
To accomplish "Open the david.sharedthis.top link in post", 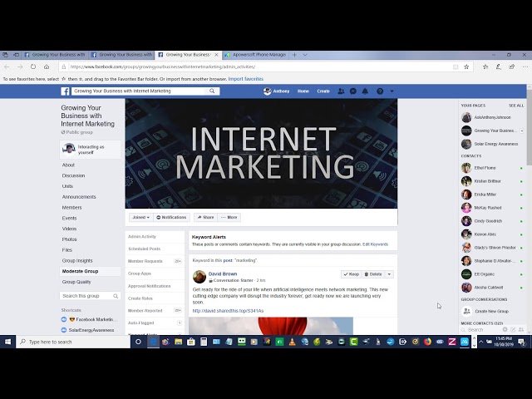I will [x=228, y=311].
